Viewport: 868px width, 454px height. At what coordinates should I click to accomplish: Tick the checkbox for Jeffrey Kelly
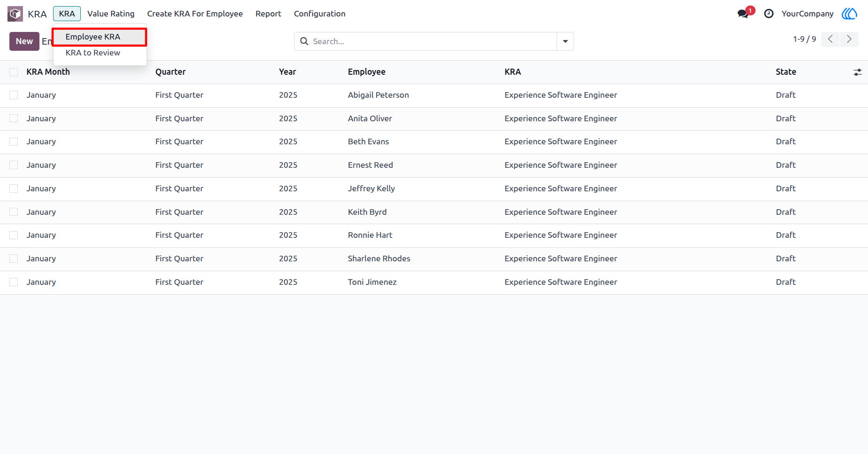pyautogui.click(x=14, y=188)
